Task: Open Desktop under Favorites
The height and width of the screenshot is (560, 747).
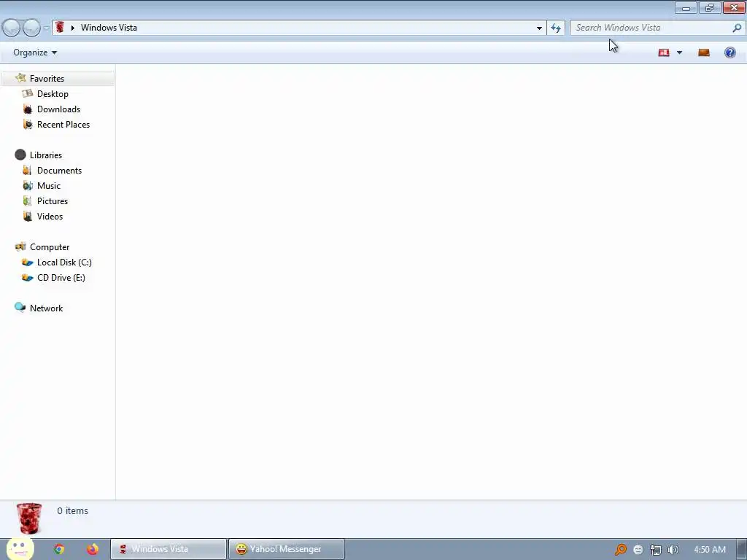Action: (53, 94)
